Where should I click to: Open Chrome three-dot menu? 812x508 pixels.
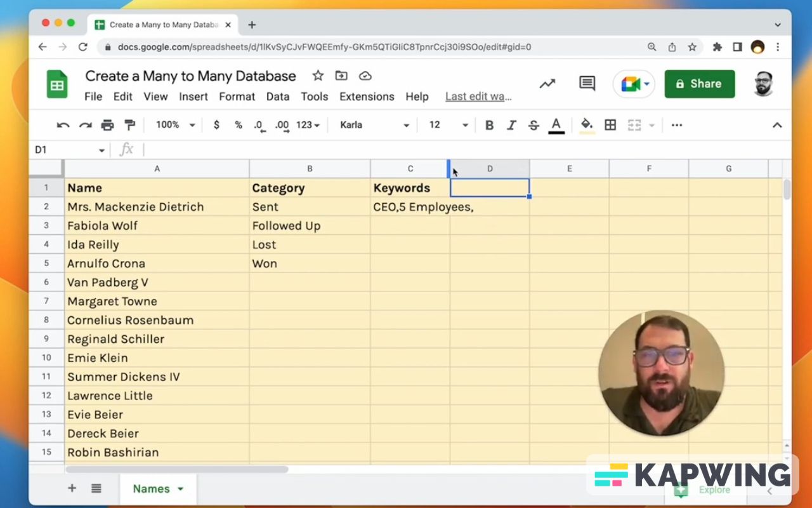pos(778,47)
